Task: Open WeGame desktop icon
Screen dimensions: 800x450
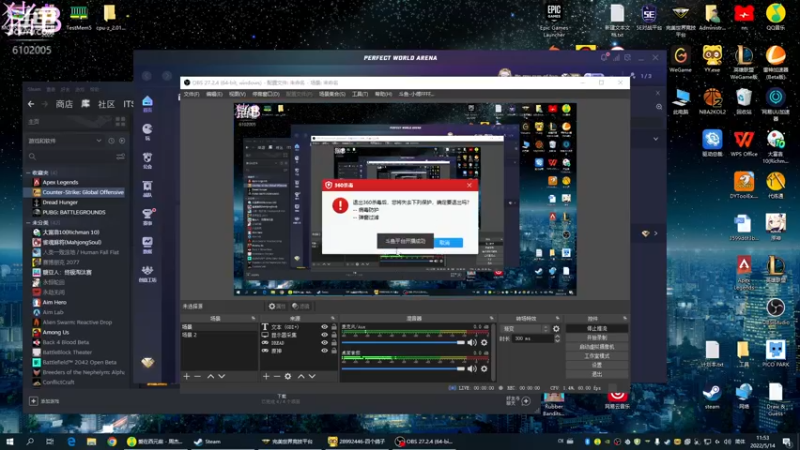Action: (x=681, y=59)
